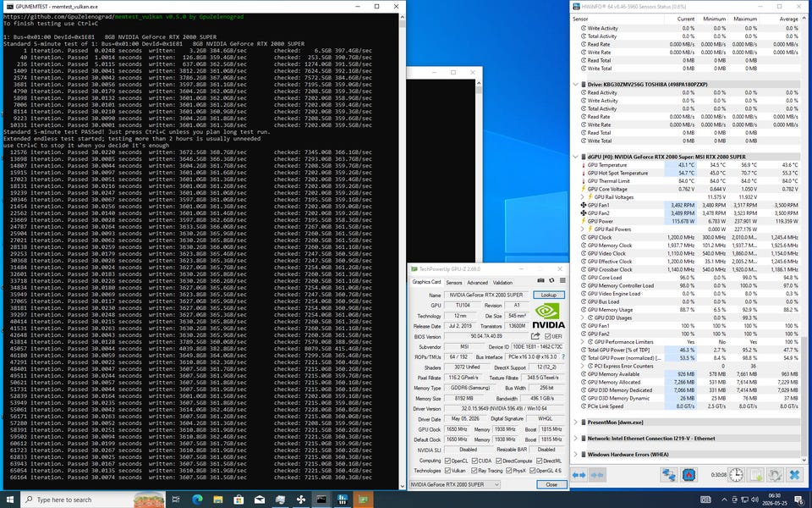This screenshot has width=812, height=508.
Task: Open Microsoft Store taskbar icon
Action: tap(239, 500)
